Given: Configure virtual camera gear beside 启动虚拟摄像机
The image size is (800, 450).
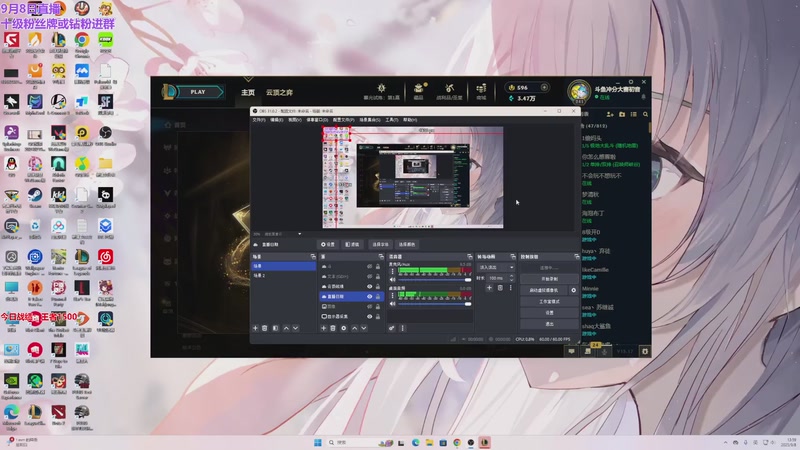Looking at the screenshot, I should tap(573, 290).
